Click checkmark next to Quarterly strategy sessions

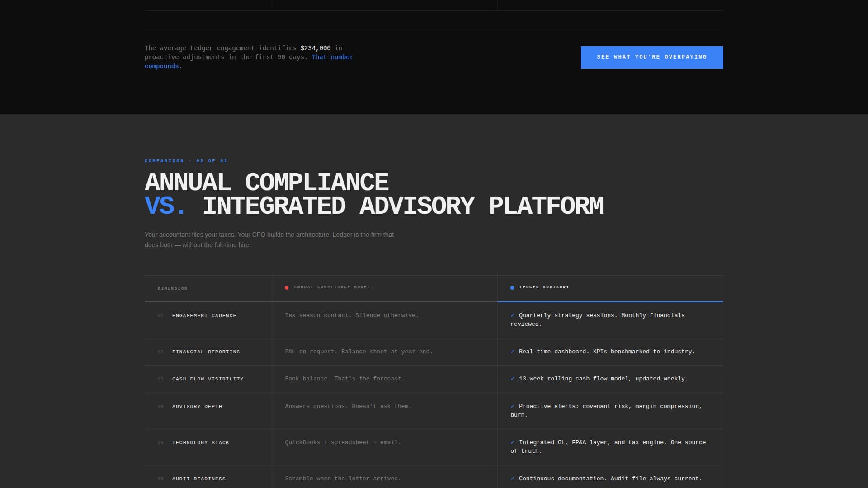pos(513,315)
